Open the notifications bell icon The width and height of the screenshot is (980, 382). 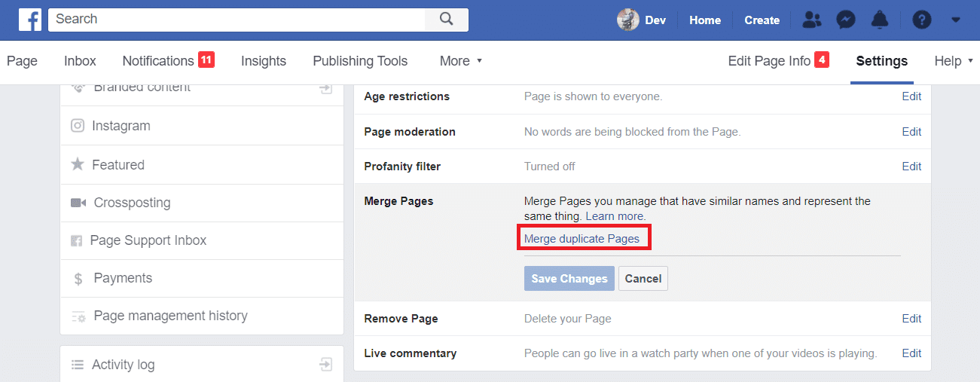point(879,20)
